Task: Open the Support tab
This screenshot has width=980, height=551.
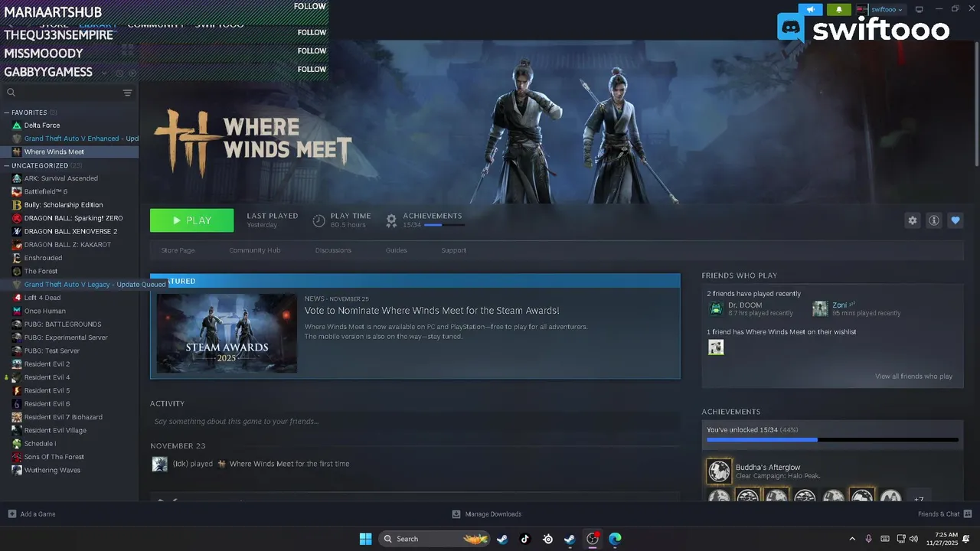Action: point(453,250)
